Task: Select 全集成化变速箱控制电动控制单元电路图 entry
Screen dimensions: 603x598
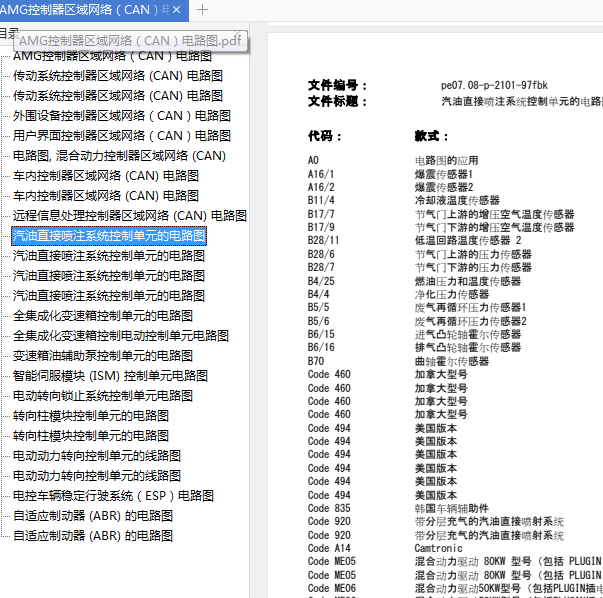Action: 121,336
